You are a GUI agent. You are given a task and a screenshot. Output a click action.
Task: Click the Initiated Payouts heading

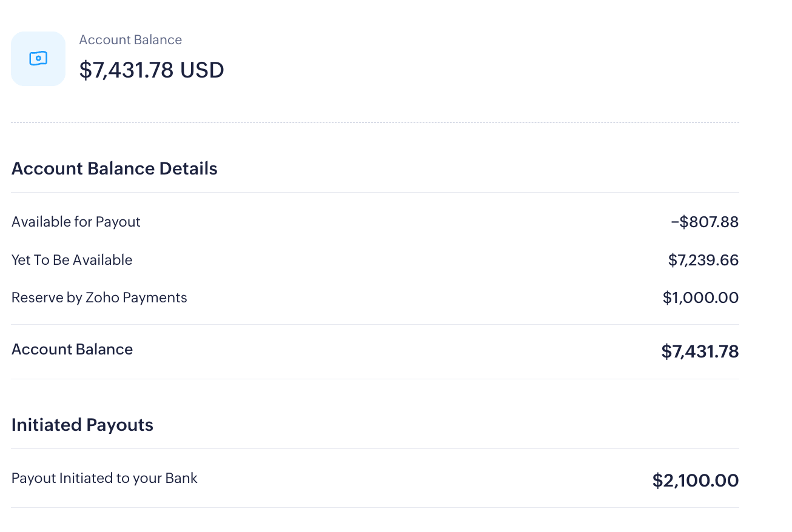(x=82, y=425)
